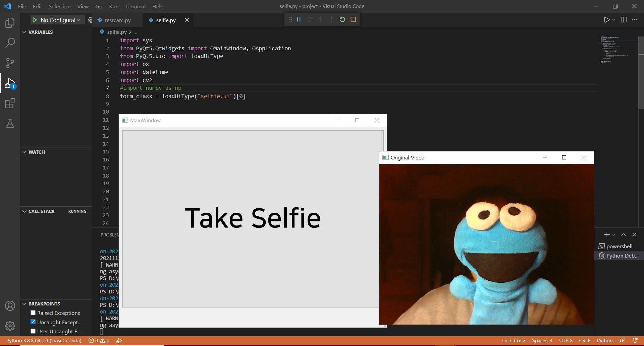Viewport: 644px width, 346px height.
Task: Grab the debug toolbar drag handle
Action: coord(290,19)
